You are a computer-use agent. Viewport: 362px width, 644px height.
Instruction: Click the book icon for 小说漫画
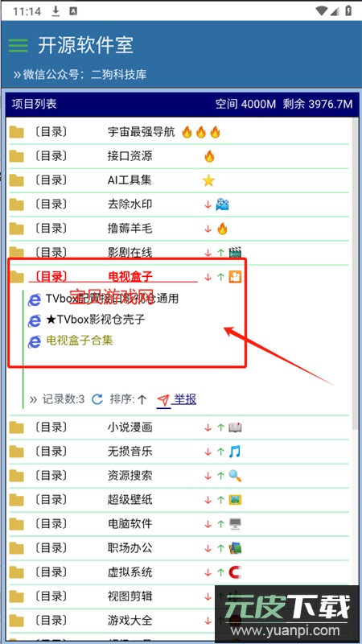click(235, 427)
